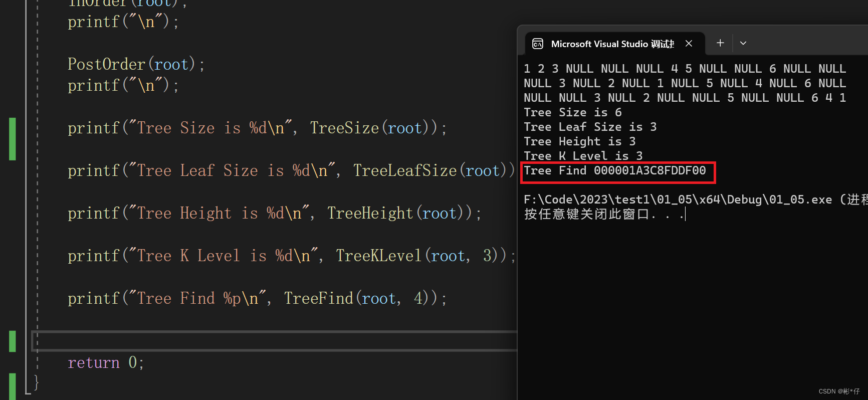
Task: Click the PostOrder(root) code line
Action: pos(136,64)
